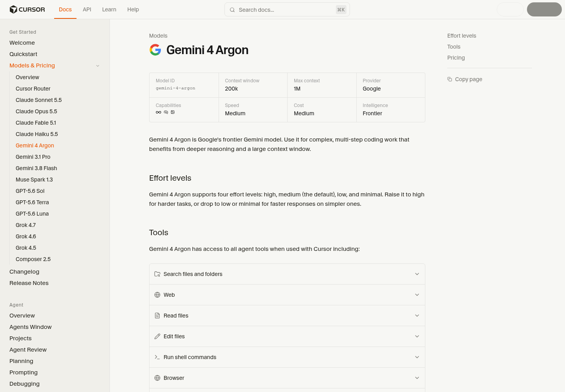
Task: Jump to Effort levels in page outline
Action: point(462,36)
